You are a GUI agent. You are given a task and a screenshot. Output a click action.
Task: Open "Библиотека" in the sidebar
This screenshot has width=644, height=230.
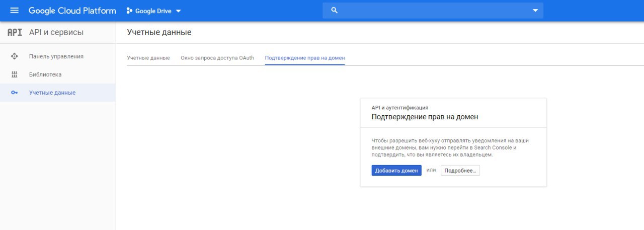[58, 74]
